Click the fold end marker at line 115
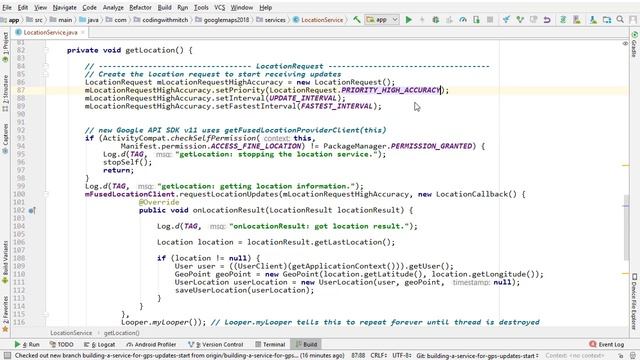This screenshot has width=640, height=360. click(46, 314)
